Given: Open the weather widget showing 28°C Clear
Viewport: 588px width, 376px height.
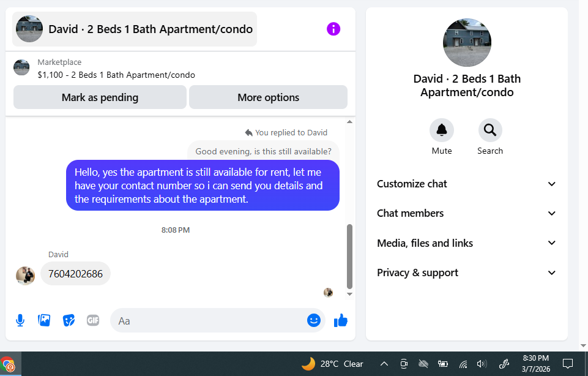Looking at the screenshot, I should click(332, 364).
